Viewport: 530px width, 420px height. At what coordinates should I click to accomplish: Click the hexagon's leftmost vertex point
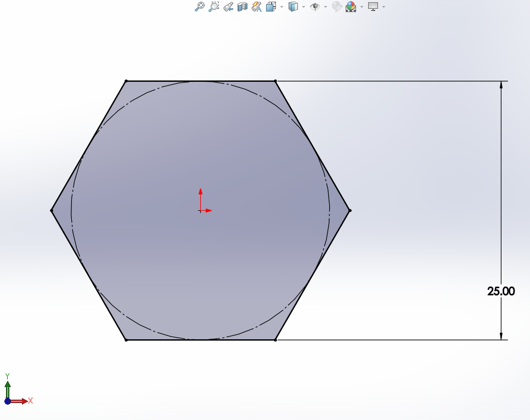52,210
